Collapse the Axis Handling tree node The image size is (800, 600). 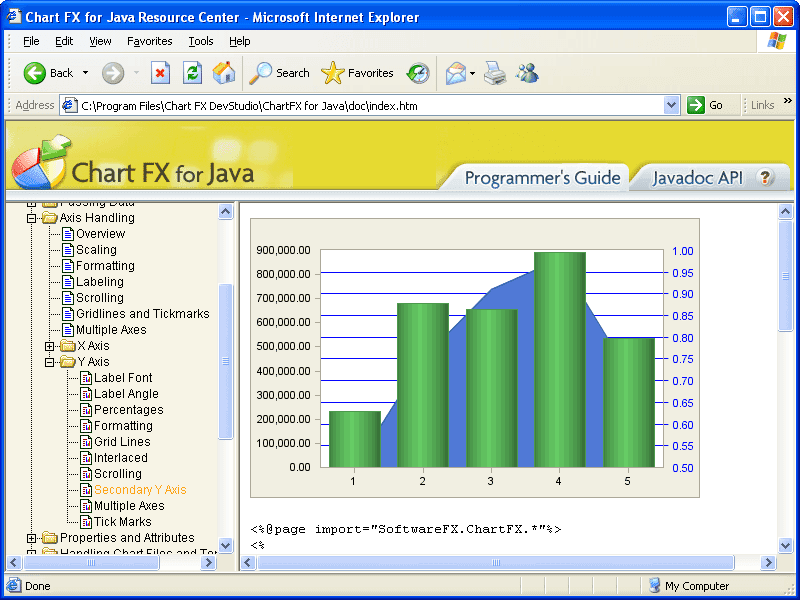point(32,218)
